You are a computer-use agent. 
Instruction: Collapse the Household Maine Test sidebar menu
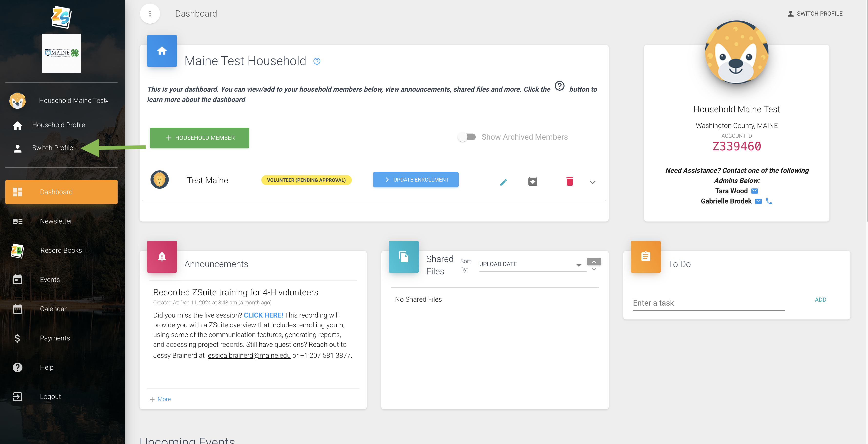[107, 101]
